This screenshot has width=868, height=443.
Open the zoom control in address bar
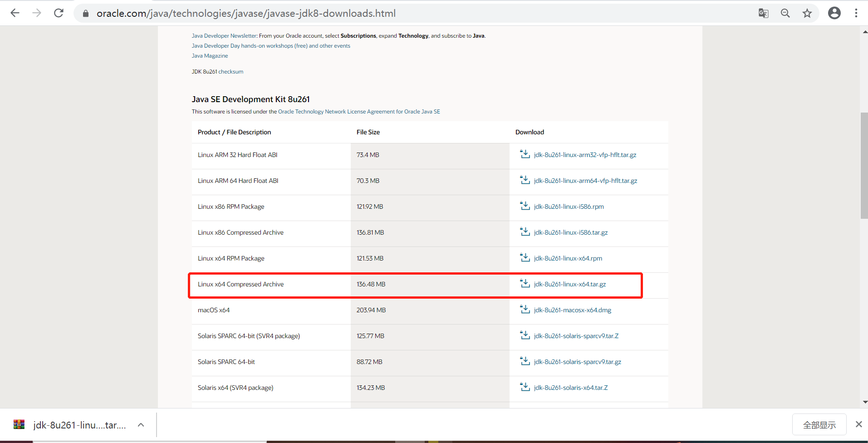pos(785,13)
